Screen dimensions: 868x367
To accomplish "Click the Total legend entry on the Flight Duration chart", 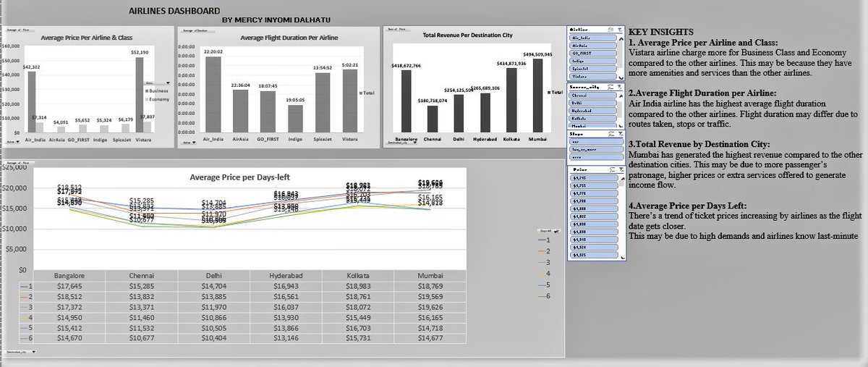I will [x=367, y=93].
